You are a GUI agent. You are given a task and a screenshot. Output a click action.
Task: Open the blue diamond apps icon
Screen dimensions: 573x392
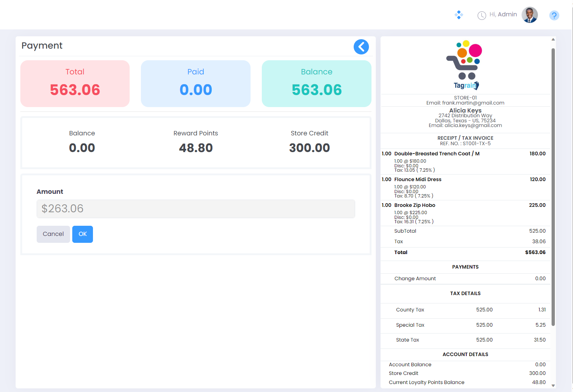point(459,15)
